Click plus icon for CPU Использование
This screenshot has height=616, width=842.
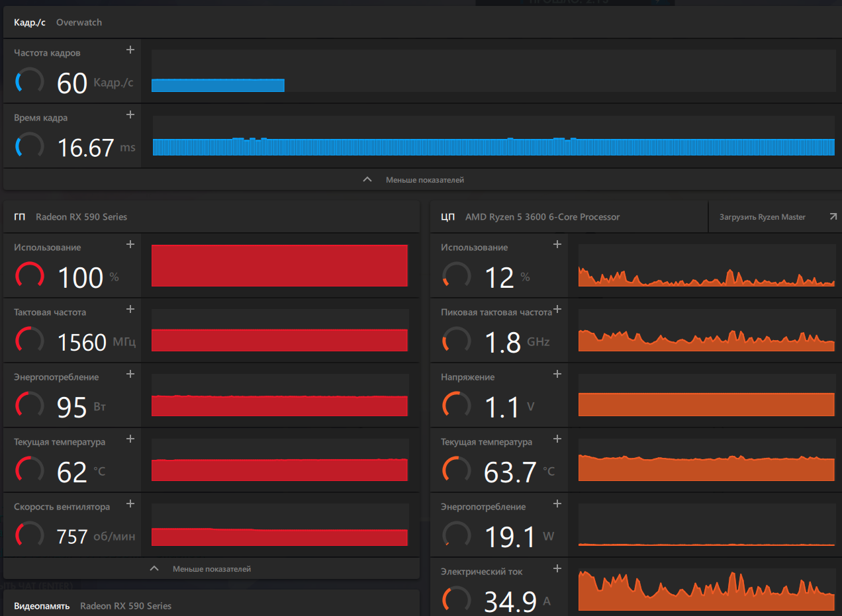click(557, 244)
